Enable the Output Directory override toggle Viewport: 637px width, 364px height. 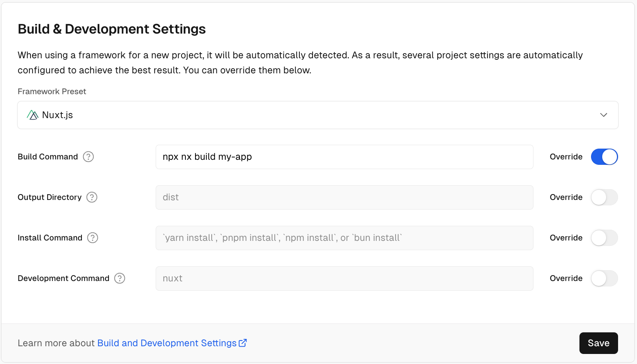(604, 197)
